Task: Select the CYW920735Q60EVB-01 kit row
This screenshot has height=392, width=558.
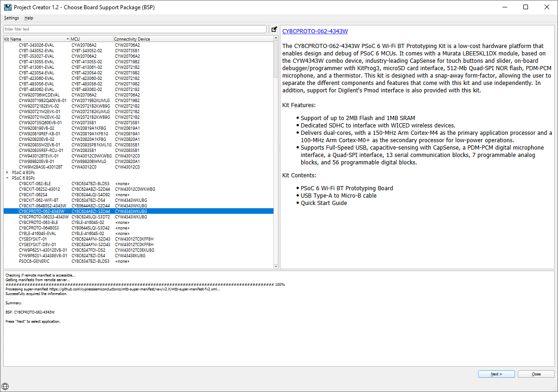Action: tap(139, 122)
